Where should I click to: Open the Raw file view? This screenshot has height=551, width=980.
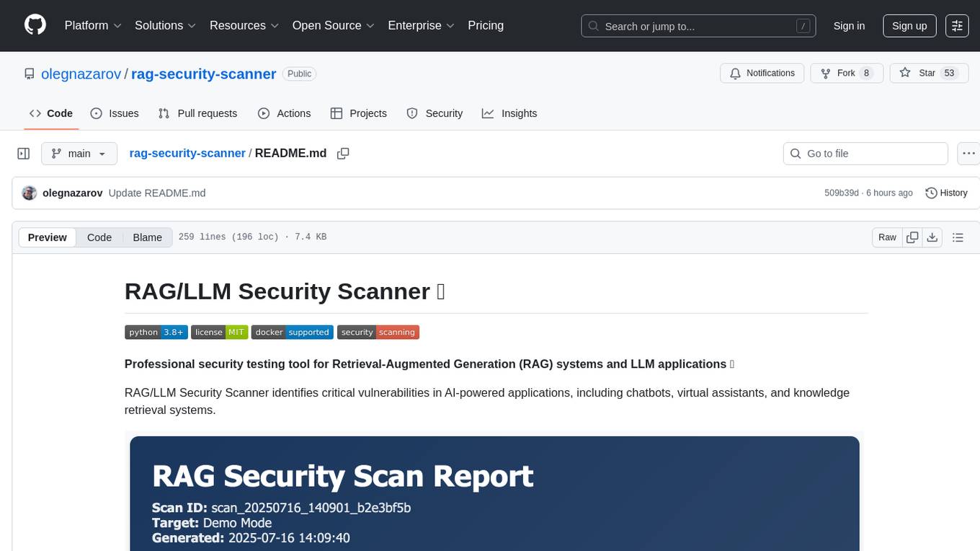tap(887, 237)
